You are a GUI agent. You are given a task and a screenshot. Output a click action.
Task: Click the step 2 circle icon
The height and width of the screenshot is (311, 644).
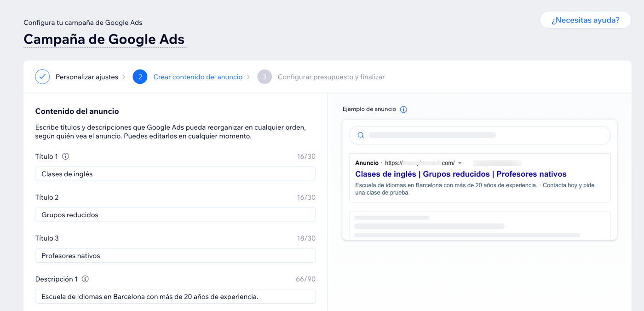(140, 77)
